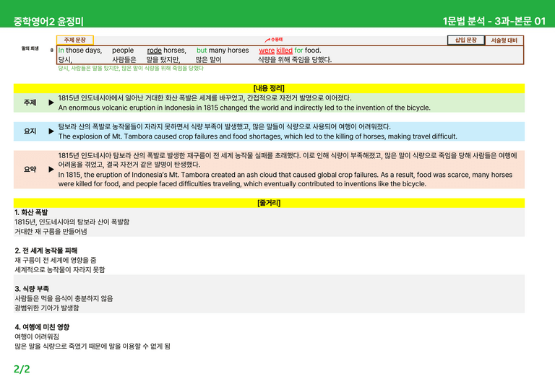Click the heading '1. 화산 폭발'
The image size is (555, 392).
[x=31, y=212]
